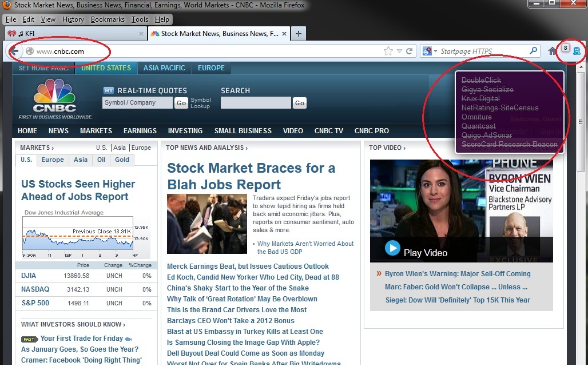Close the KFI tab

click(x=141, y=34)
